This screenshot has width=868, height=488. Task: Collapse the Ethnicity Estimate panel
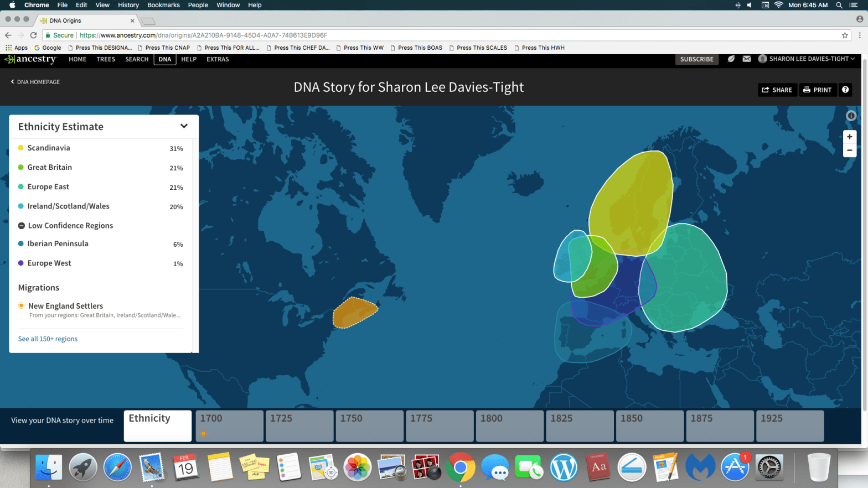pos(184,126)
